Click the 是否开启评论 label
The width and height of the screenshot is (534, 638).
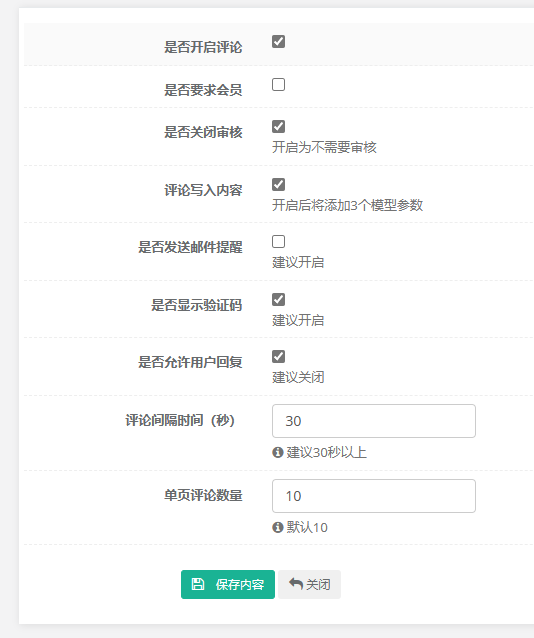203,47
